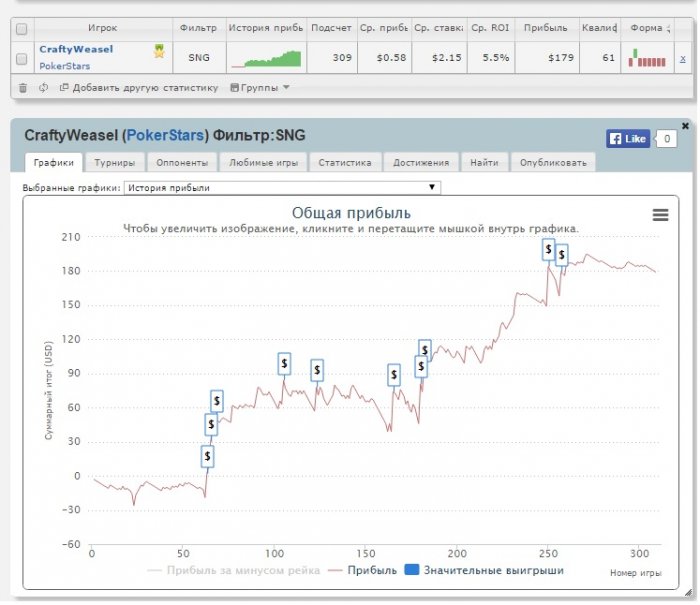
Task: Toggle the select-all checkbox in the table header
Action: [21, 29]
